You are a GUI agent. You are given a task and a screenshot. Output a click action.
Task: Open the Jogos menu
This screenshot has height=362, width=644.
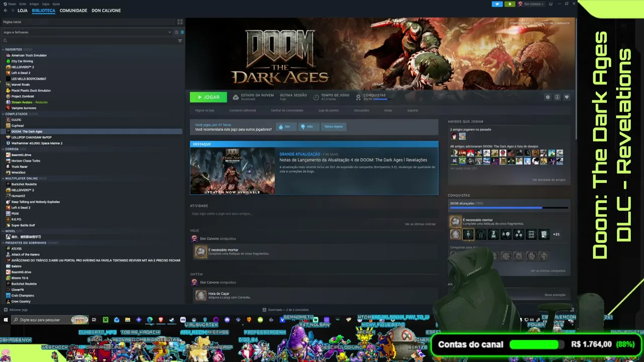point(46,4)
